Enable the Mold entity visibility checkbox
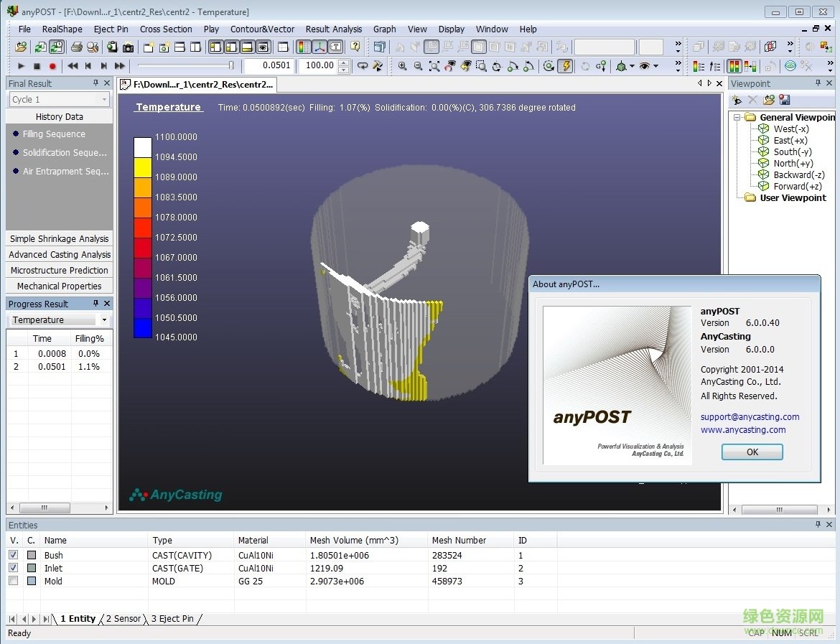Viewport: 840px width, 644px height. pos(14,581)
